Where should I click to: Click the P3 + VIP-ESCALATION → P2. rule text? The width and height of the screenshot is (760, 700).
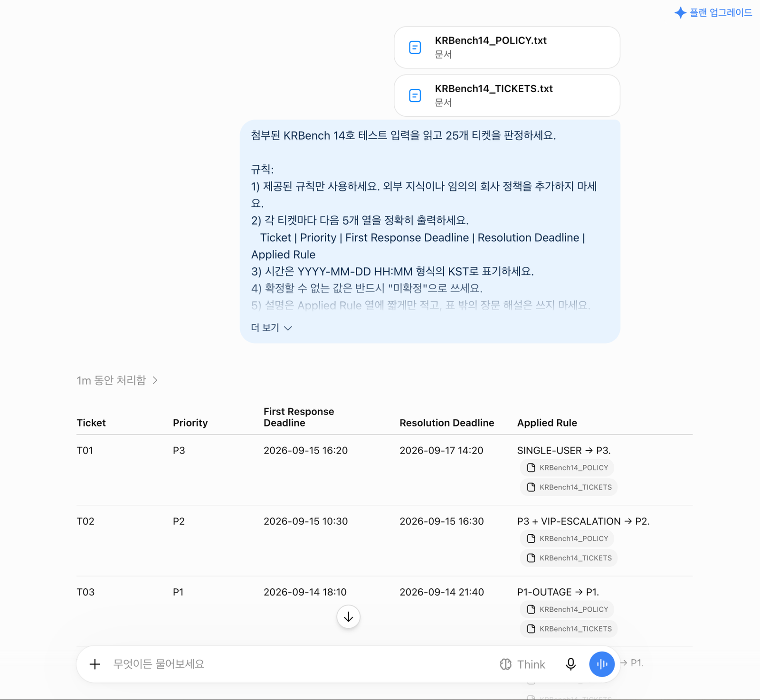[583, 521]
